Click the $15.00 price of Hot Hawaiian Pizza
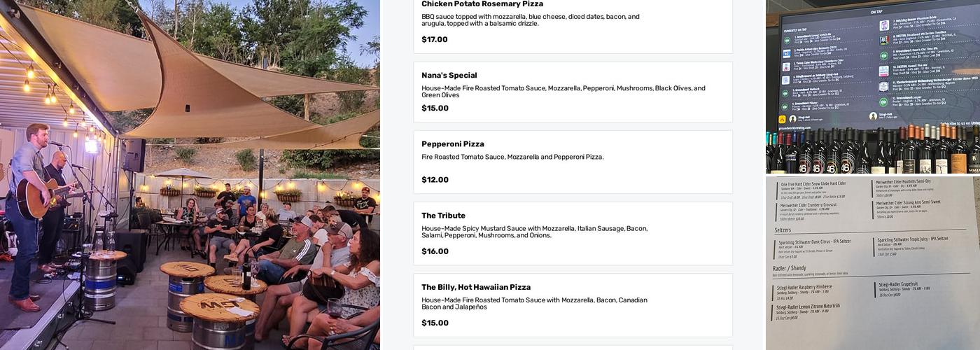 click(x=435, y=323)
